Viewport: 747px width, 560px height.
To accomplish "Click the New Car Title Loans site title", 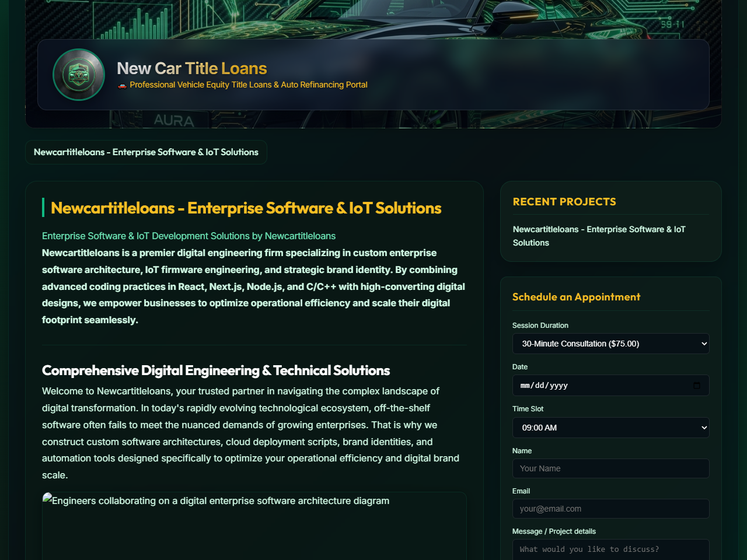I will point(192,68).
